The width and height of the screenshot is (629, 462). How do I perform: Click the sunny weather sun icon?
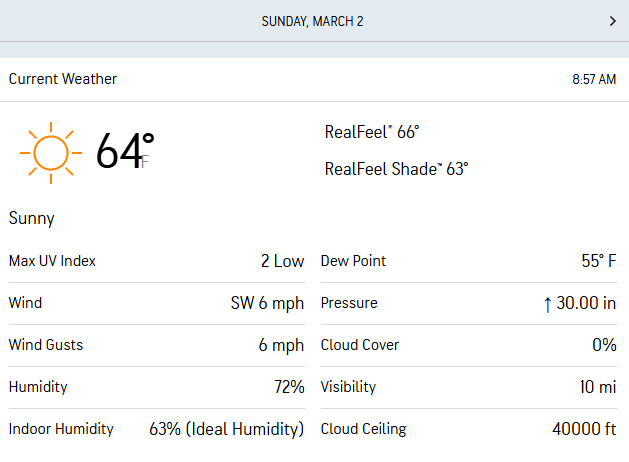click(50, 153)
